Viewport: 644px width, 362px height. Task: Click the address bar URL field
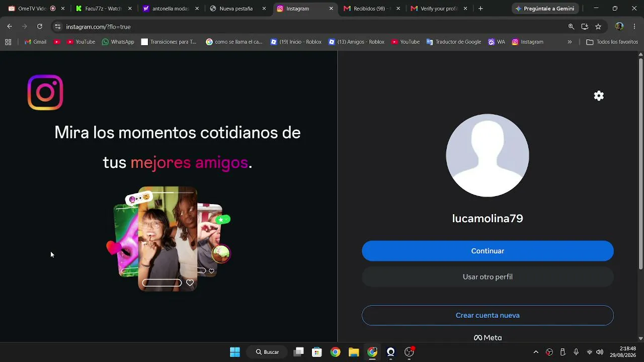click(x=312, y=27)
